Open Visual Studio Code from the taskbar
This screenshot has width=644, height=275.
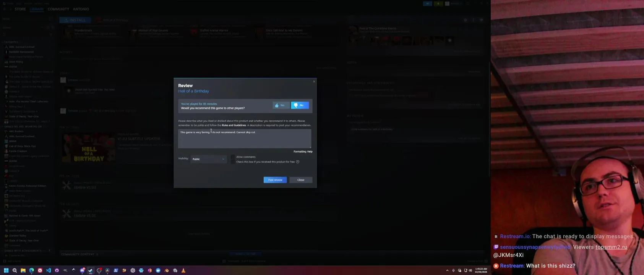(x=48, y=270)
